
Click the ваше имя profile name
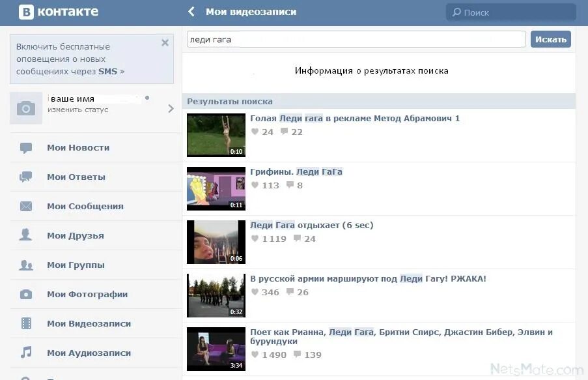72,99
